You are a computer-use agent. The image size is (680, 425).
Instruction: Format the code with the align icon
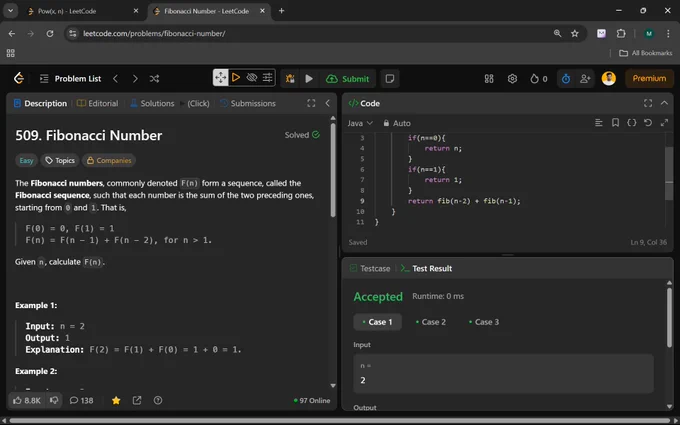(598, 123)
